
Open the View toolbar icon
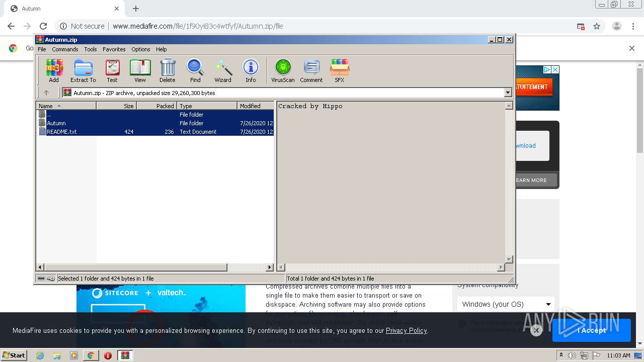point(140,70)
